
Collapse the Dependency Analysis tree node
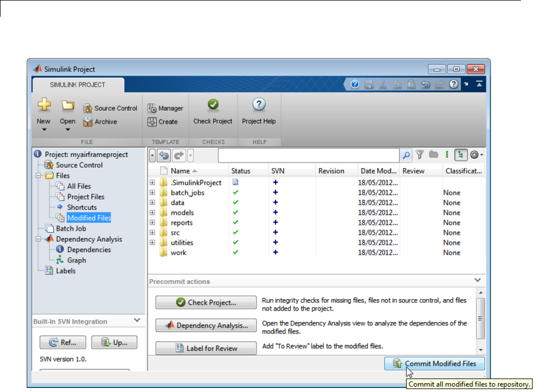[38, 239]
